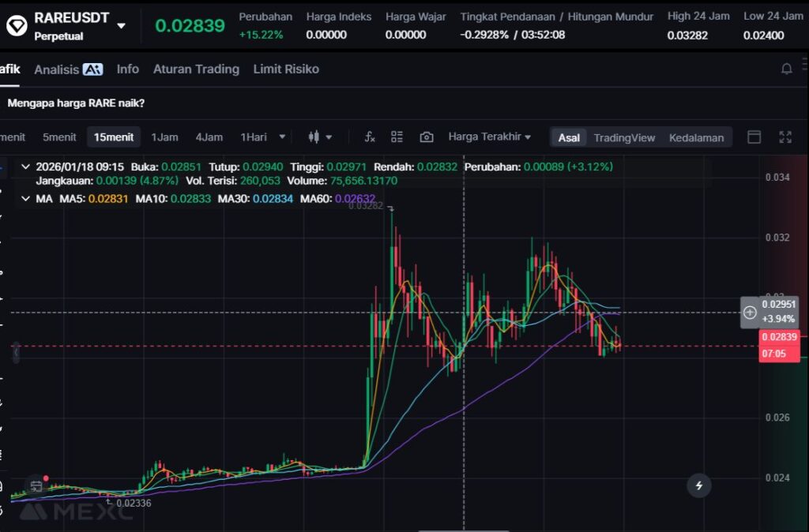The image size is (809, 532).
Task: Enter fullscreen chart mode
Action: point(785,137)
